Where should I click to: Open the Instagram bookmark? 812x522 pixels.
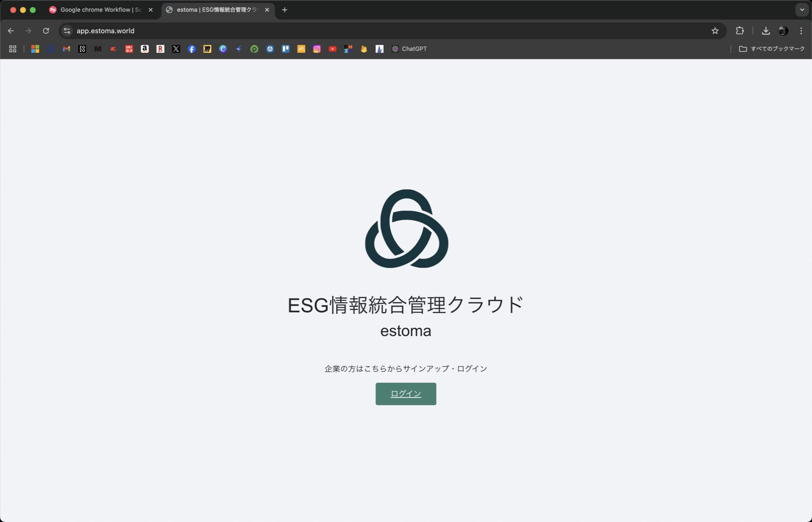point(317,49)
